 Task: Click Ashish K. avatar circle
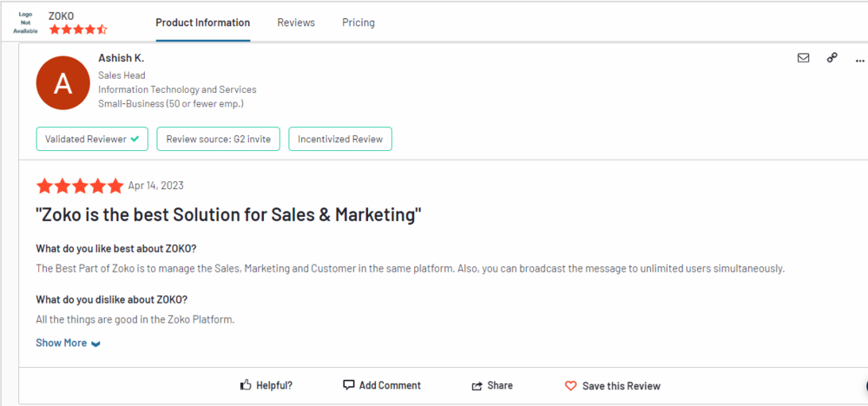click(62, 83)
